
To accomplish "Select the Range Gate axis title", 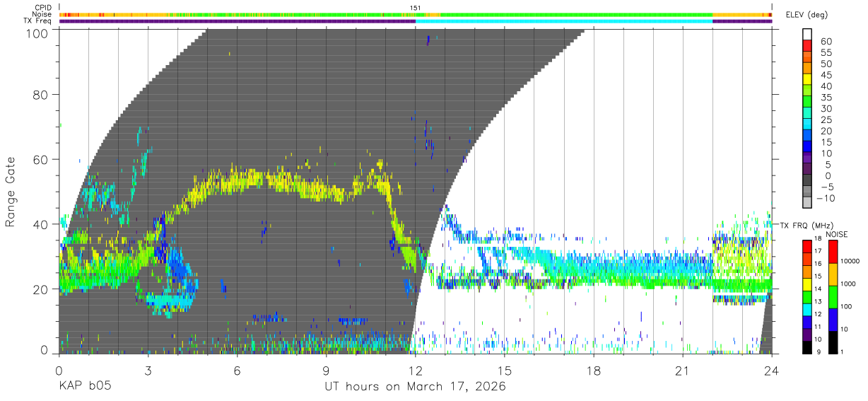I will pyautogui.click(x=11, y=192).
